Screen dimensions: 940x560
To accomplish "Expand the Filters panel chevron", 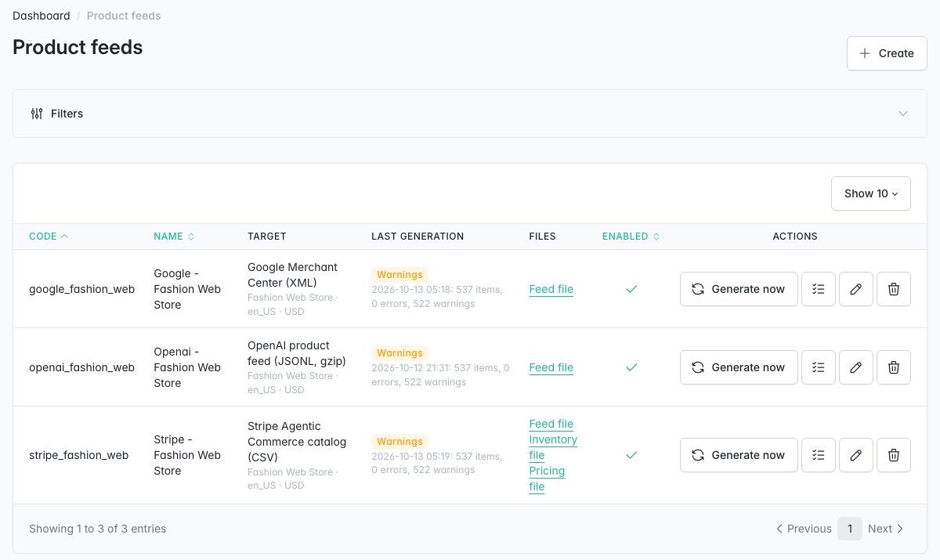I will tap(903, 114).
